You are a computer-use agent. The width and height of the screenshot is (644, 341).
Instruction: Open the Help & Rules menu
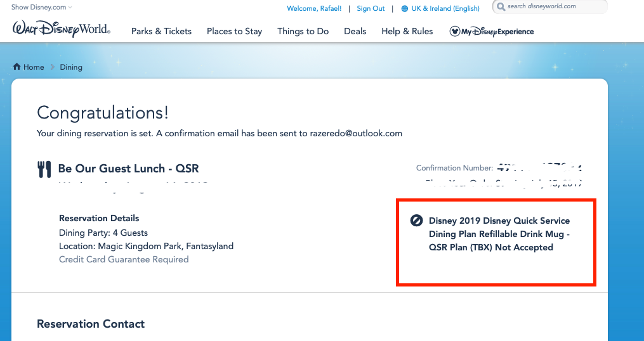click(407, 31)
